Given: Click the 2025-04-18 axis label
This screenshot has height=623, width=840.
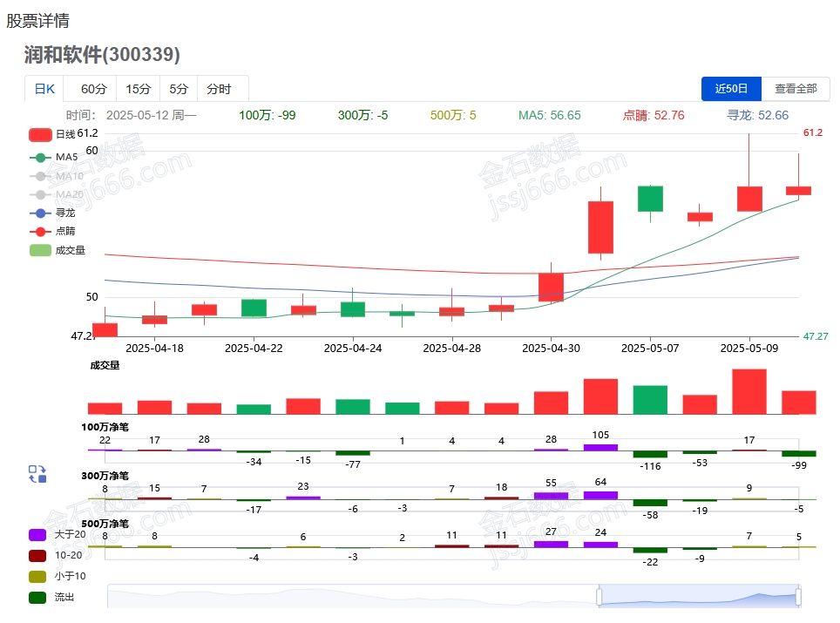Looking at the screenshot, I should tap(154, 349).
